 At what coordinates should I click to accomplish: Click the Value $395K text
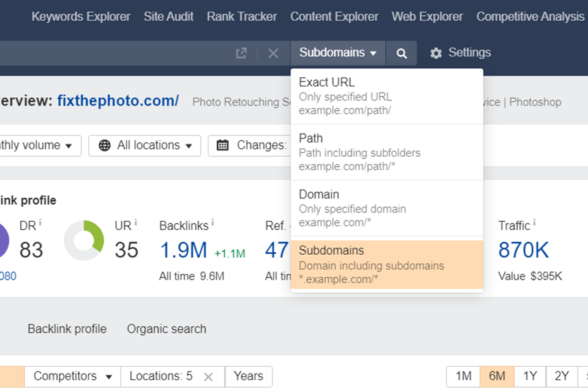coord(530,276)
